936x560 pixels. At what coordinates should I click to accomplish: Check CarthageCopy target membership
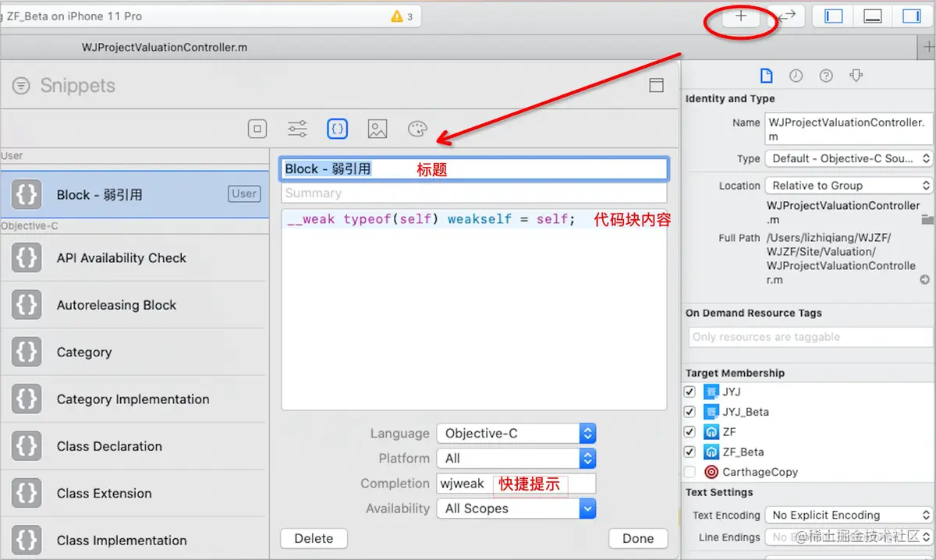coord(690,472)
